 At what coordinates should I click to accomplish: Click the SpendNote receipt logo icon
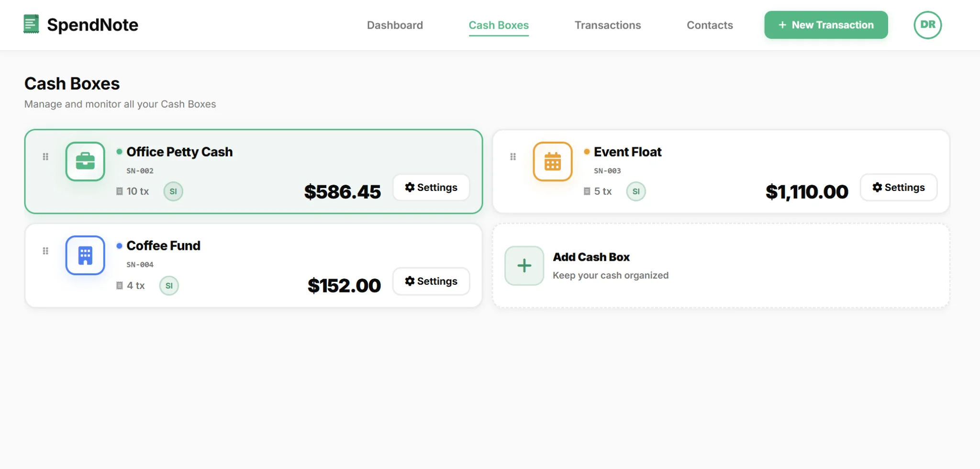point(32,24)
